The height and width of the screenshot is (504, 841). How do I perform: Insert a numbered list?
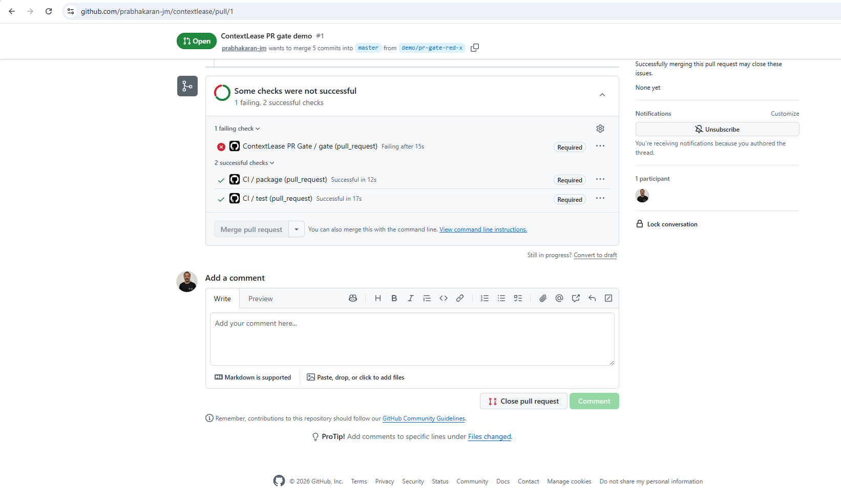[x=485, y=298]
